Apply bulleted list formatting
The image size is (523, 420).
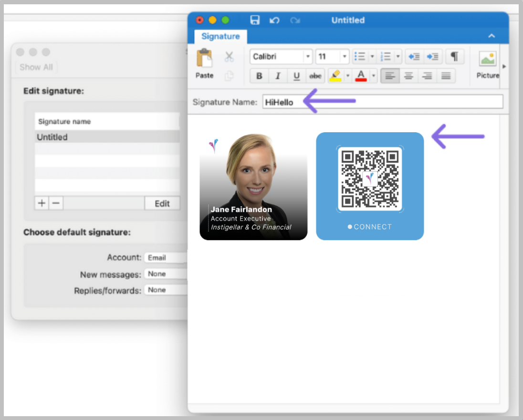(360, 56)
